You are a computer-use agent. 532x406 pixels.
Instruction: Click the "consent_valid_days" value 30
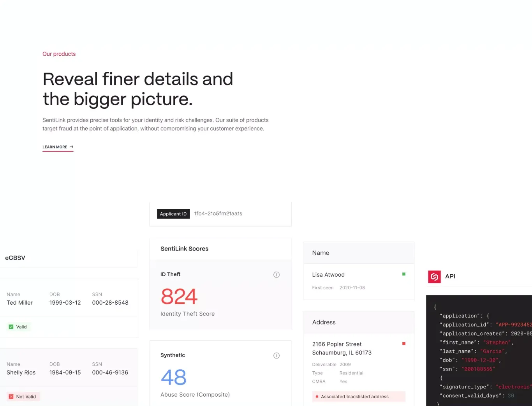(x=511, y=396)
